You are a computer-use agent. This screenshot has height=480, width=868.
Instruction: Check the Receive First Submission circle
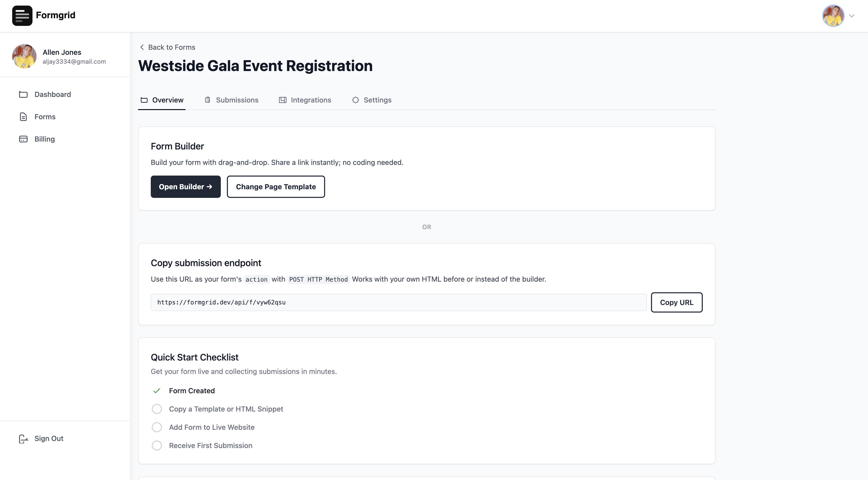[157, 445]
